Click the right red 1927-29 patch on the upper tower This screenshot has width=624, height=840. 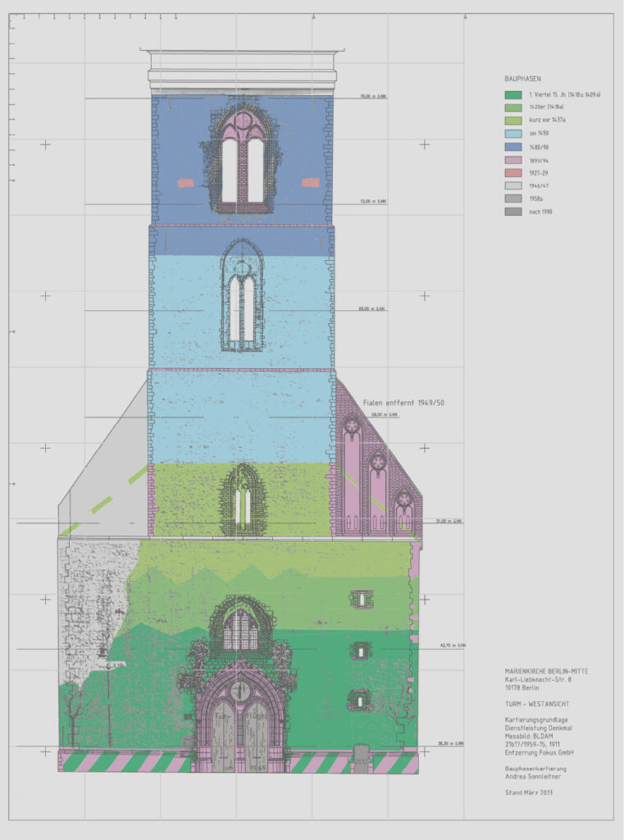311,183
